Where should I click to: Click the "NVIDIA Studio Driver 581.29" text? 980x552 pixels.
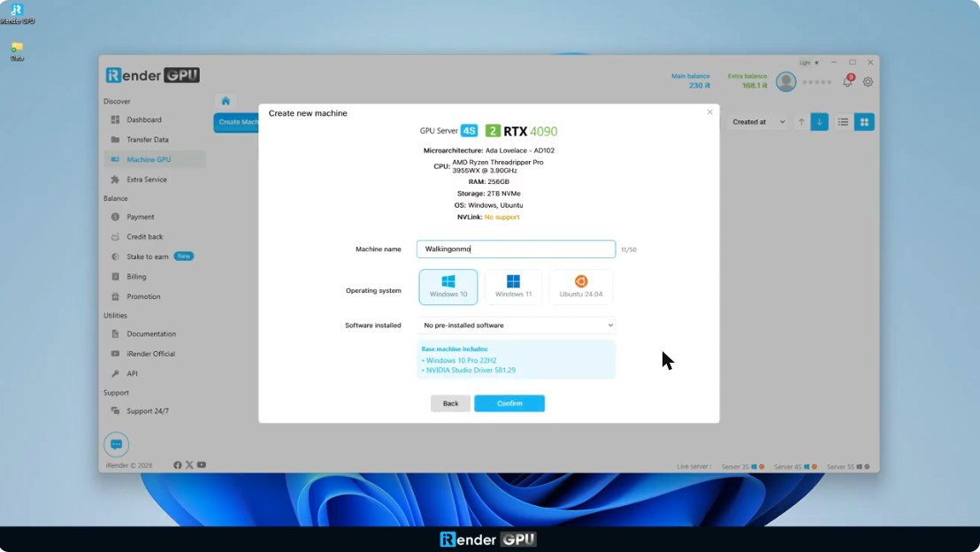point(471,370)
